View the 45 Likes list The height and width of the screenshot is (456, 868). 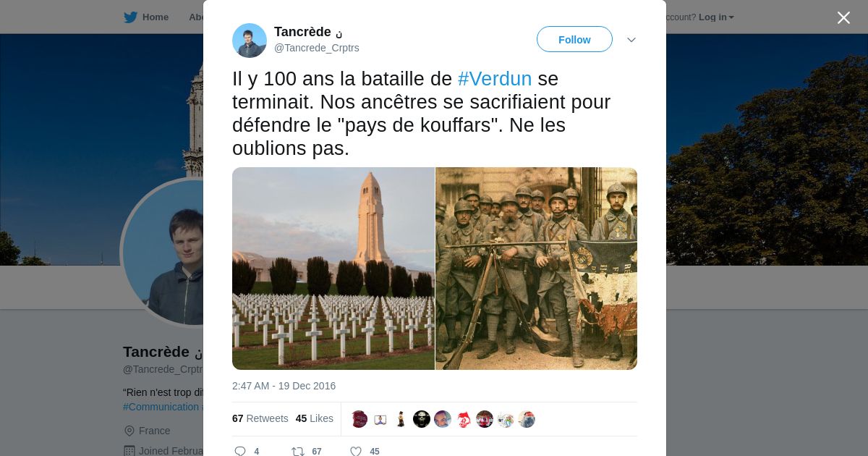point(315,418)
